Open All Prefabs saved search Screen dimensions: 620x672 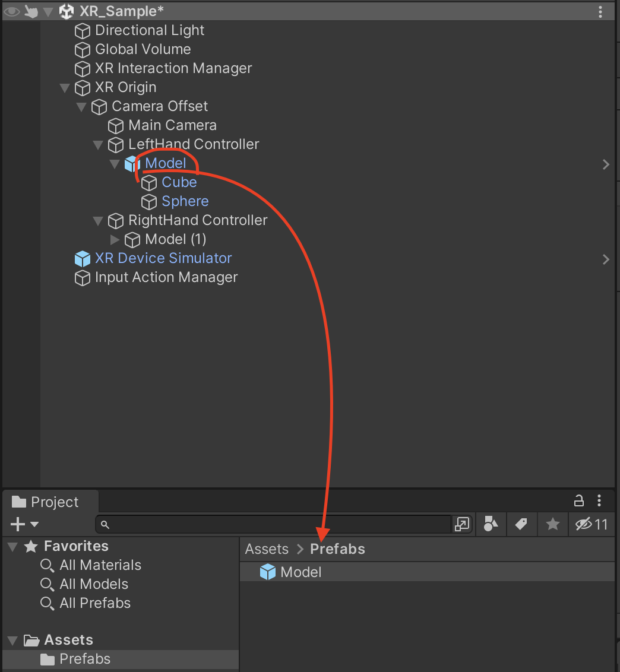point(95,603)
